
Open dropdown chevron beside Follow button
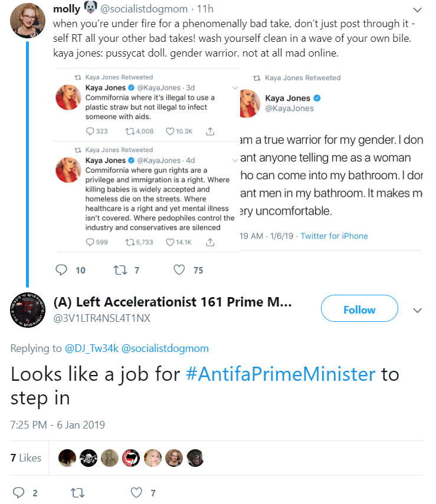click(x=417, y=311)
